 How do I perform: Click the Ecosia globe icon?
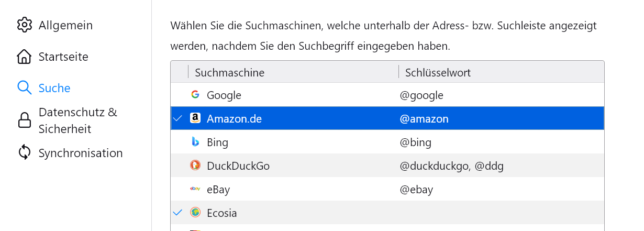point(195,213)
